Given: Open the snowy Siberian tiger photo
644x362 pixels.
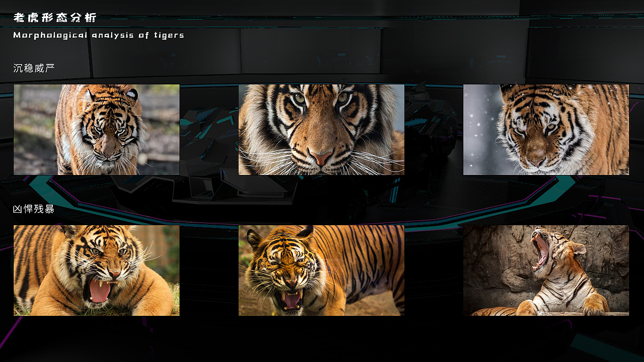Looking at the screenshot, I should click(546, 130).
